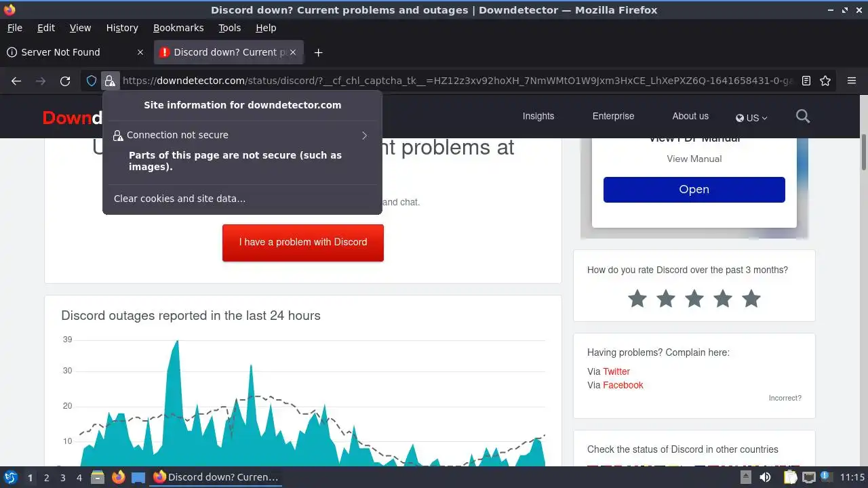Click the Discord outages chart peak
Screen dimensions: 868x488
[178, 342]
